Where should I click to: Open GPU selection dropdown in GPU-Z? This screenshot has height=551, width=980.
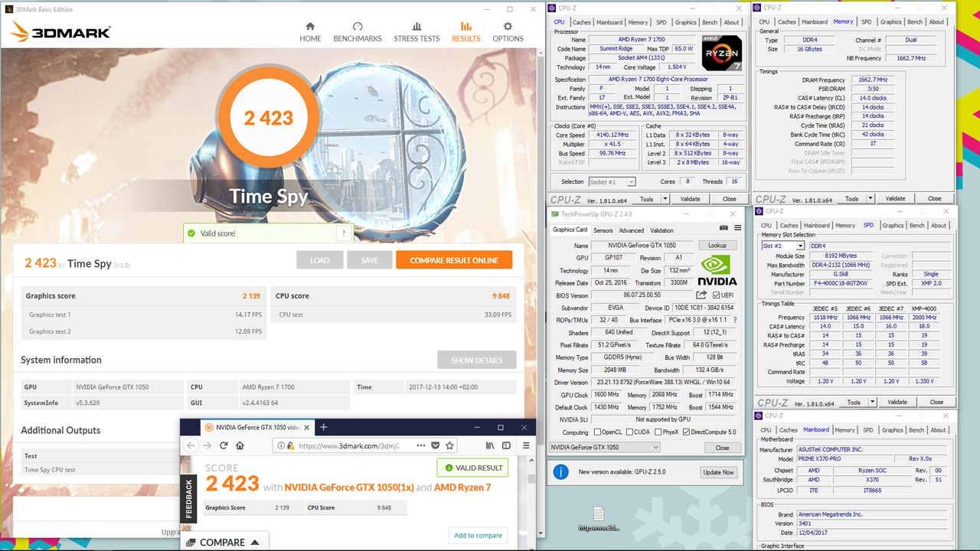604,448
